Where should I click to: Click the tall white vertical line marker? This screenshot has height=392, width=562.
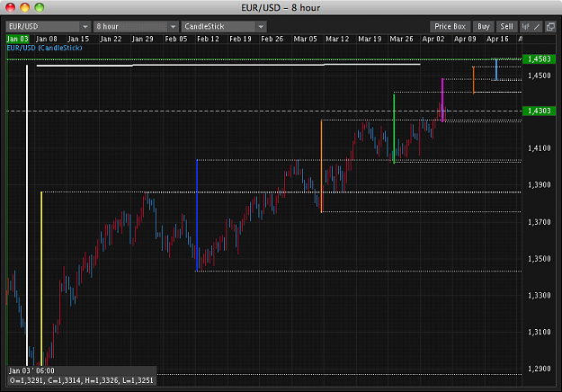[27, 215]
